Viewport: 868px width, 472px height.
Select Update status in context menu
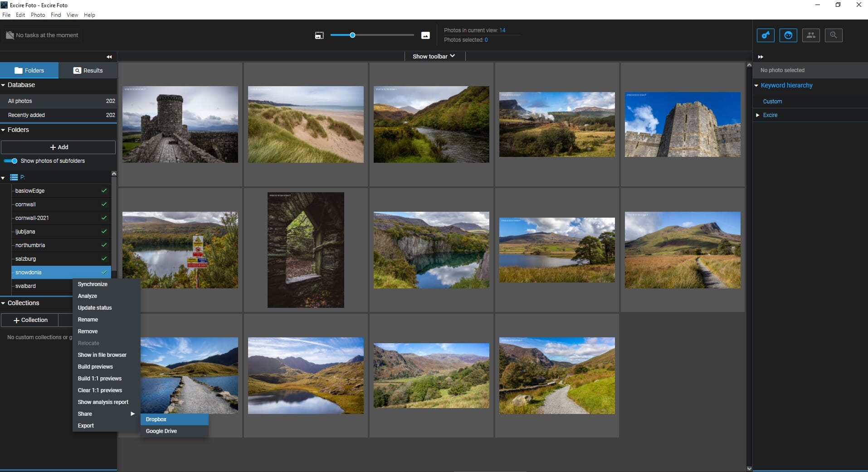107,307
